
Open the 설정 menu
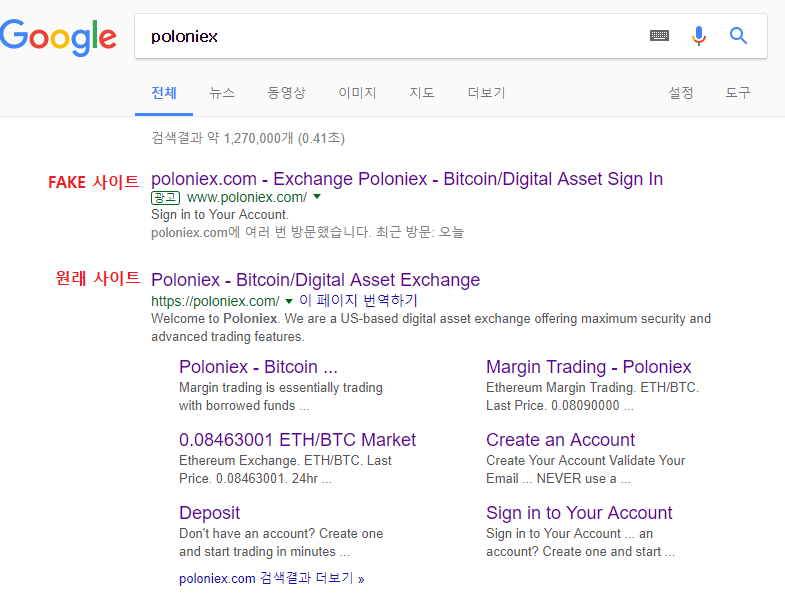(x=681, y=93)
